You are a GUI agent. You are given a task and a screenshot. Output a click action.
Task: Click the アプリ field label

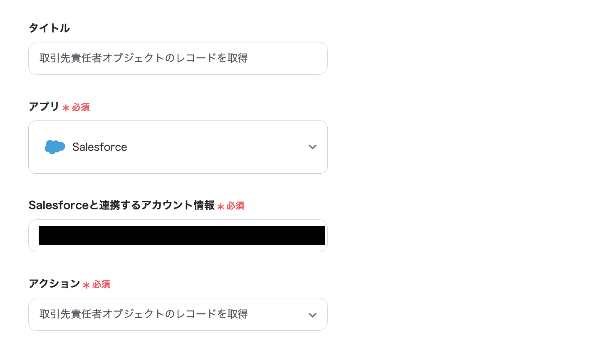[44, 107]
